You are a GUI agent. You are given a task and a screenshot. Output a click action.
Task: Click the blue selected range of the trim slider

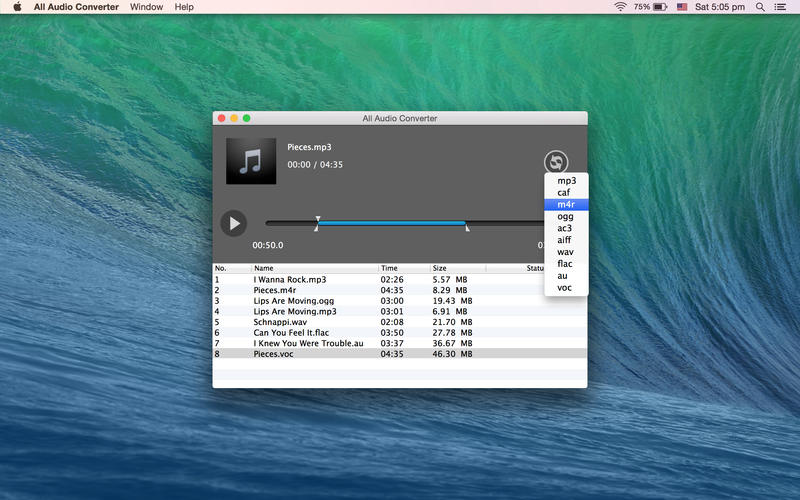391,223
